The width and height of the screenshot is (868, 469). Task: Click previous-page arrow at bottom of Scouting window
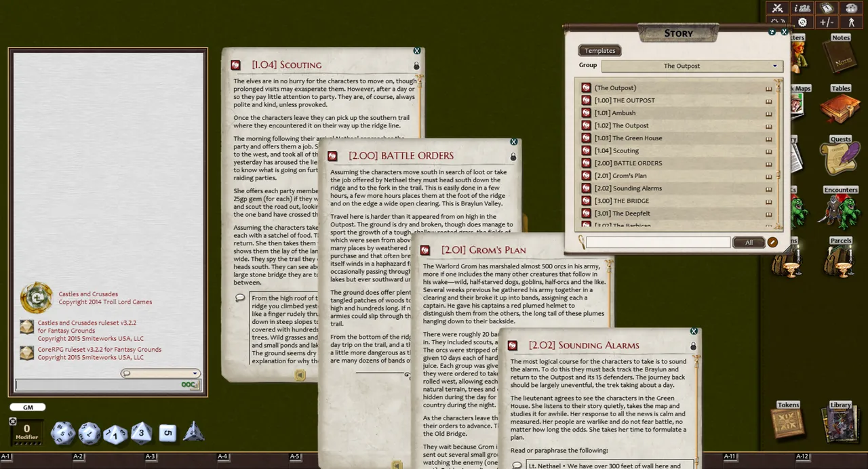300,375
